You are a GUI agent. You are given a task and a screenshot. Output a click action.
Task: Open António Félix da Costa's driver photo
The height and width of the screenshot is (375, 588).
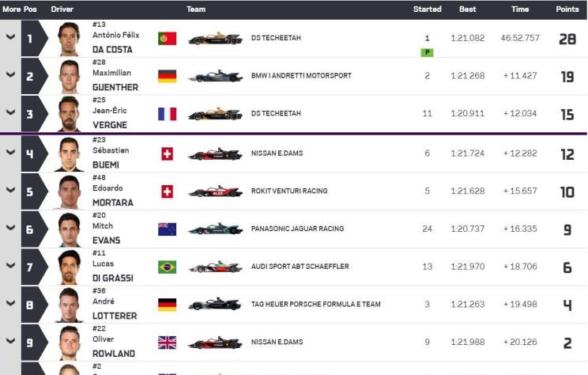point(70,39)
